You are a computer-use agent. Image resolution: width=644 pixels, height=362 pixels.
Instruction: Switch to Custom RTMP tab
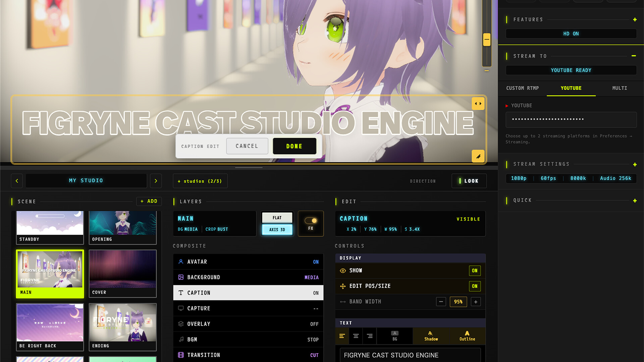[x=522, y=88]
